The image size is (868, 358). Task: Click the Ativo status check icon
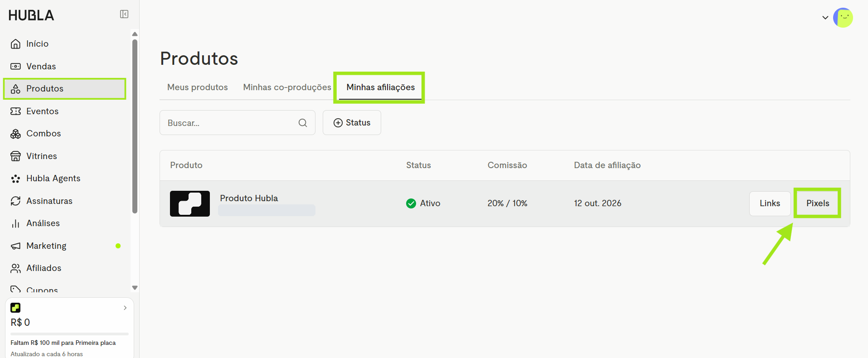point(411,203)
